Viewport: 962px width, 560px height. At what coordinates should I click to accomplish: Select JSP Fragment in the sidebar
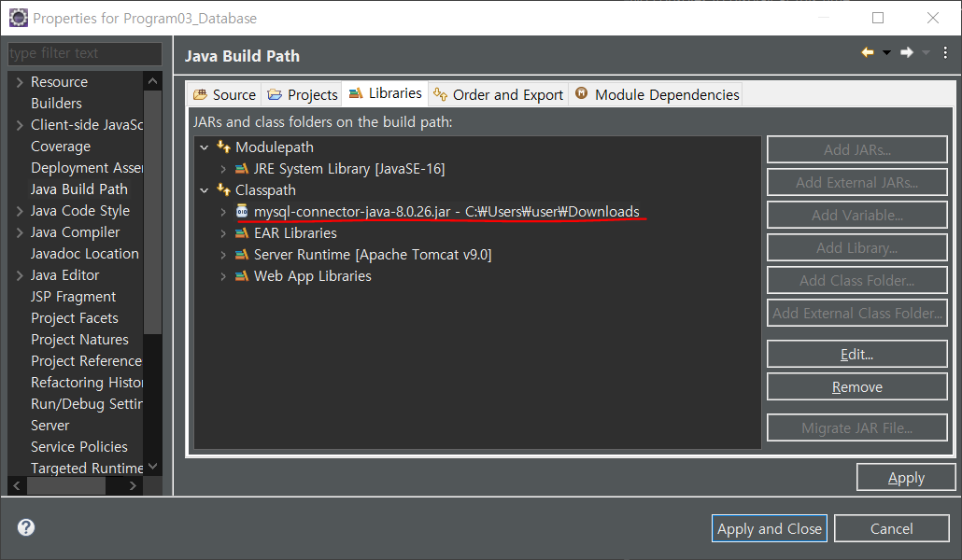(x=73, y=297)
